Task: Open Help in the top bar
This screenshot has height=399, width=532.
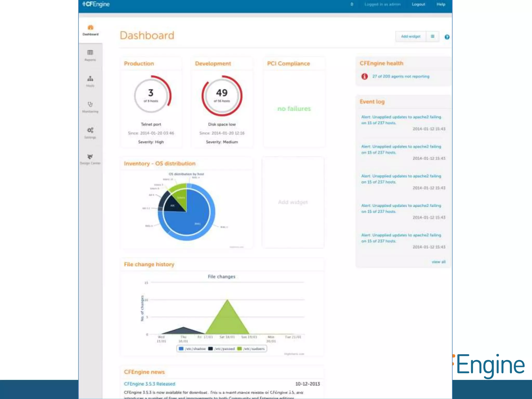Action: pyautogui.click(x=441, y=4)
